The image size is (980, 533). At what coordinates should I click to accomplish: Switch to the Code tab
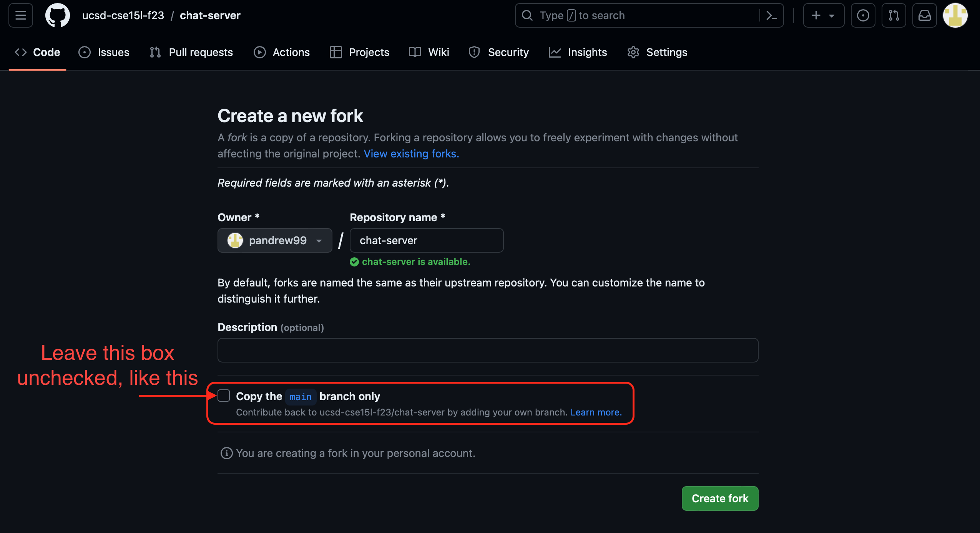click(37, 52)
